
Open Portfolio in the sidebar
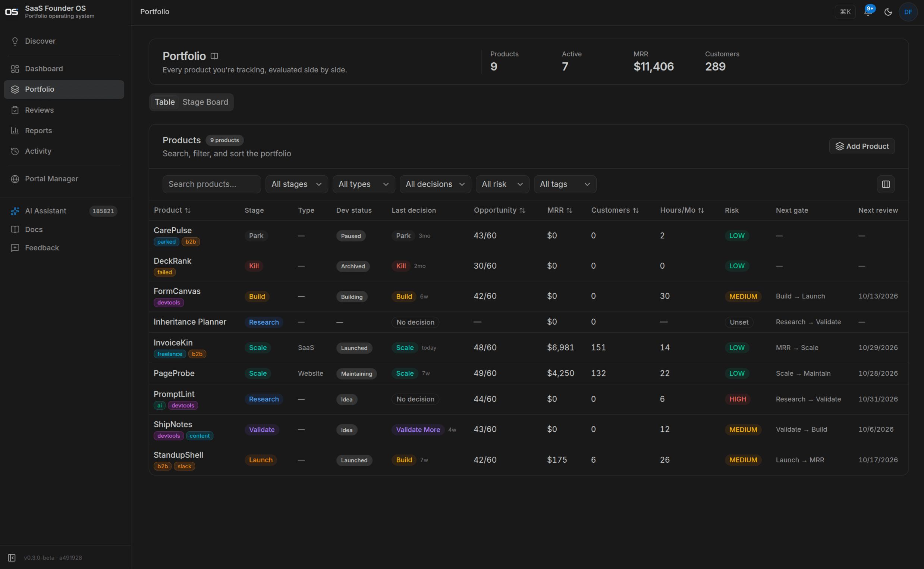tap(64, 90)
